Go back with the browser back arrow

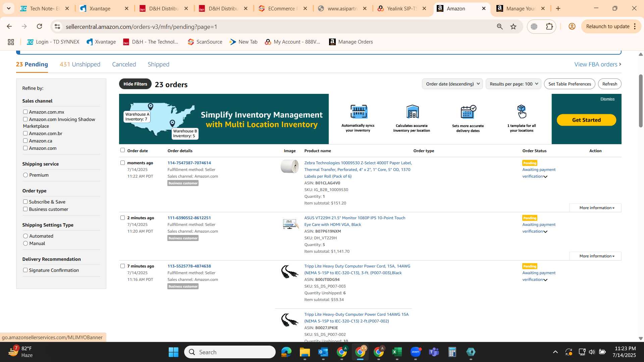[x=9, y=26]
